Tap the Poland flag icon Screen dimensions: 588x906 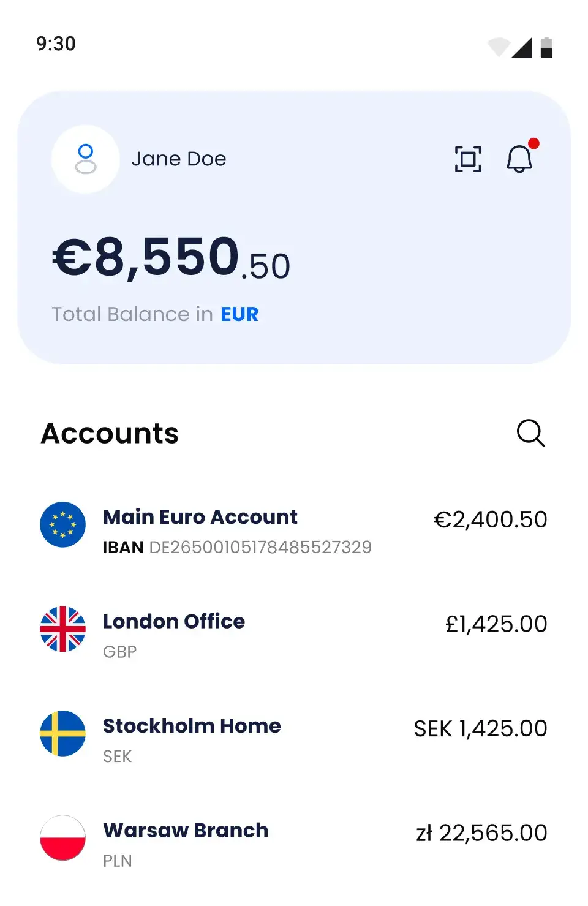coord(62,838)
